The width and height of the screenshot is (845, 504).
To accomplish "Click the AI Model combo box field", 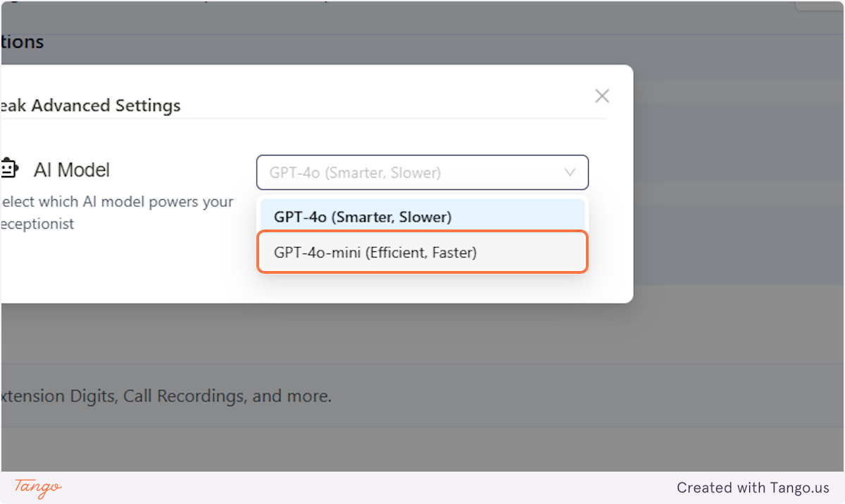I will pyautogui.click(x=423, y=172).
